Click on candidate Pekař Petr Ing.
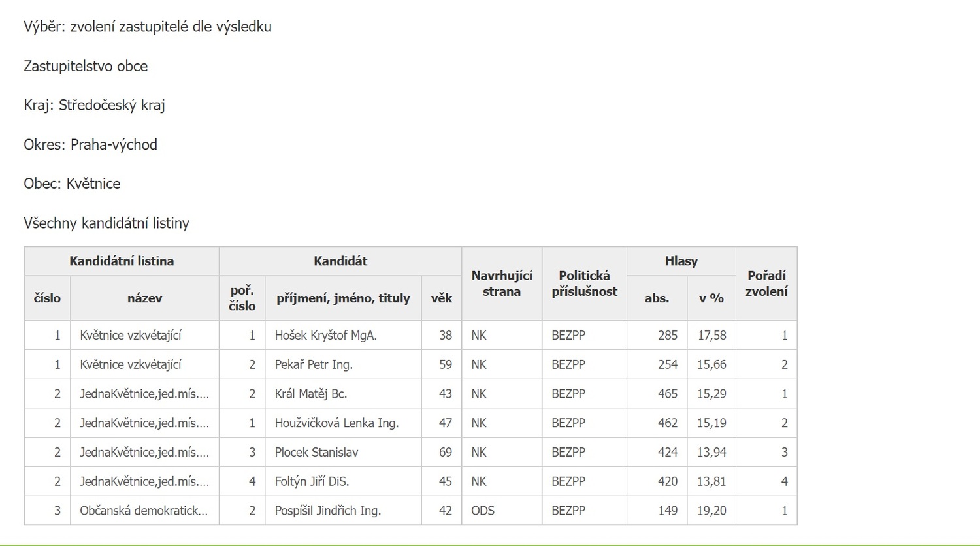 pyautogui.click(x=314, y=365)
